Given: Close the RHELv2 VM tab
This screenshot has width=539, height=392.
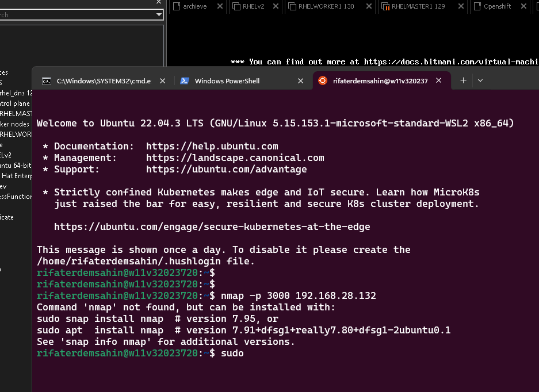Looking at the screenshot, I should point(276,6).
